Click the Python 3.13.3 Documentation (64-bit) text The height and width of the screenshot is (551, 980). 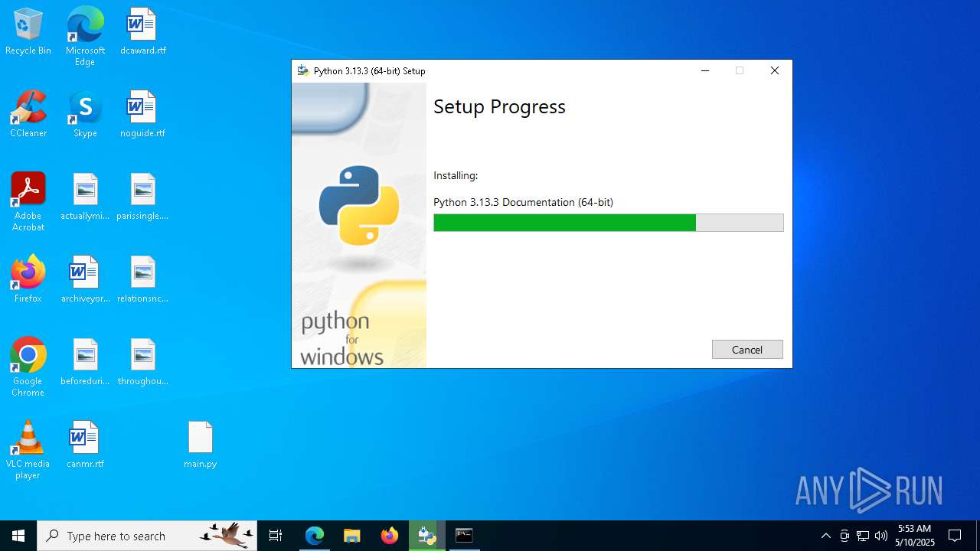[x=524, y=202]
